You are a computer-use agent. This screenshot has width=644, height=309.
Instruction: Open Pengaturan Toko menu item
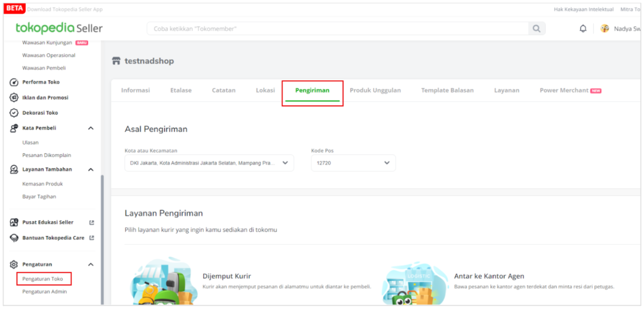point(43,279)
